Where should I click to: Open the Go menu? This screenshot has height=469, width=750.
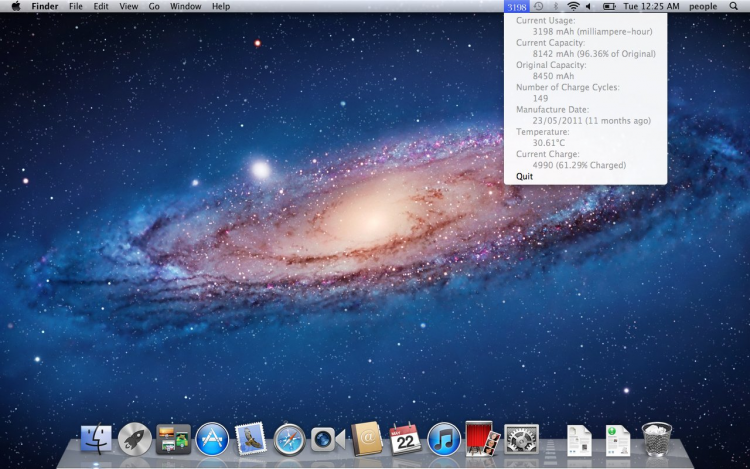coord(154,6)
